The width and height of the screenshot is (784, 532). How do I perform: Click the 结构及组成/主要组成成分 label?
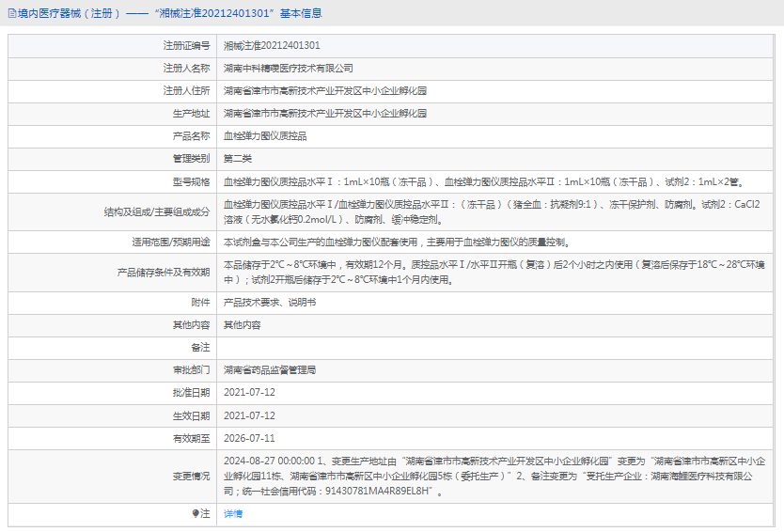(157, 212)
